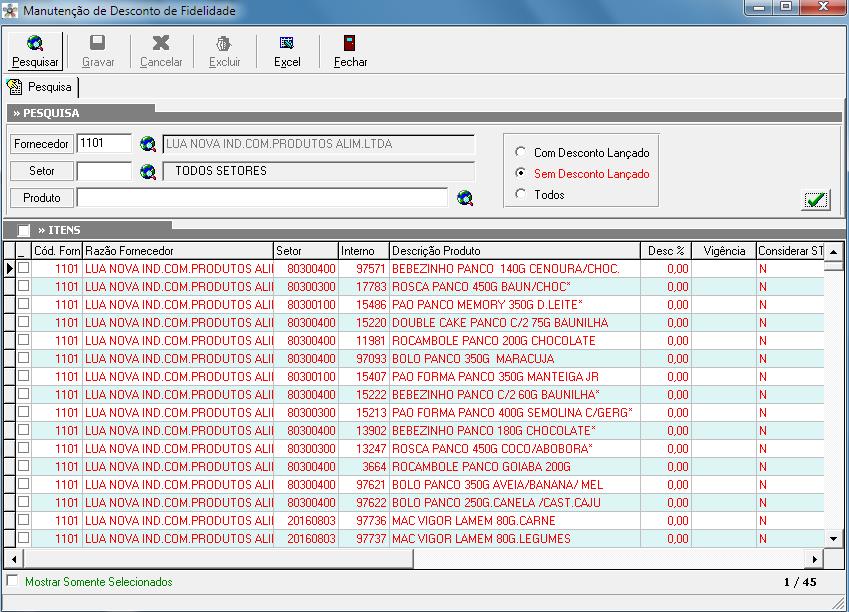Export the list with the Excel icon
This screenshot has height=612, width=849.
(x=286, y=43)
